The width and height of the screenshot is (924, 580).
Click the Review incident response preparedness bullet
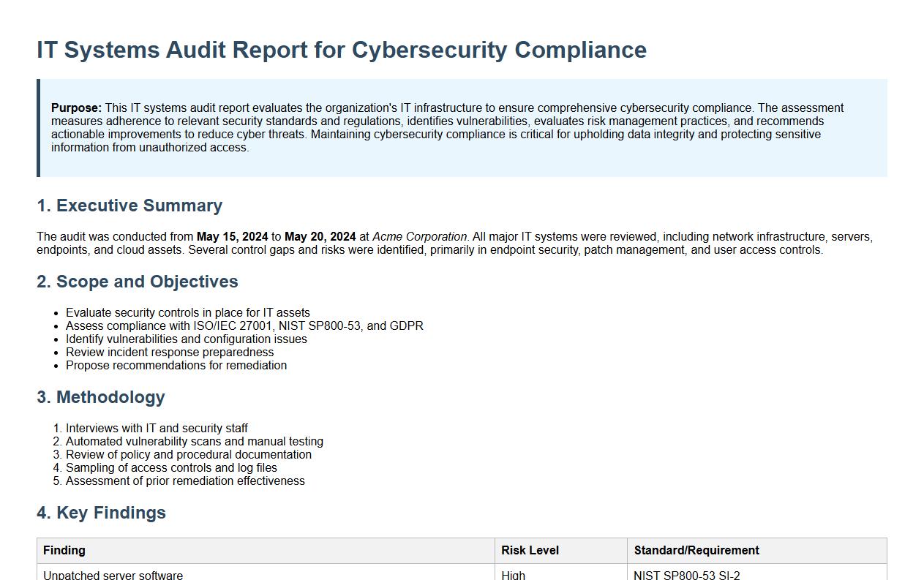point(170,352)
